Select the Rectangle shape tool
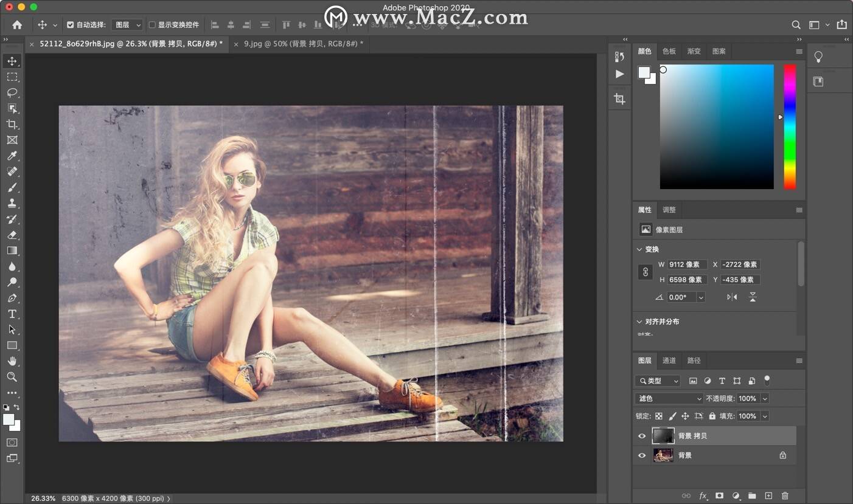This screenshot has width=853, height=504. pos(12,345)
